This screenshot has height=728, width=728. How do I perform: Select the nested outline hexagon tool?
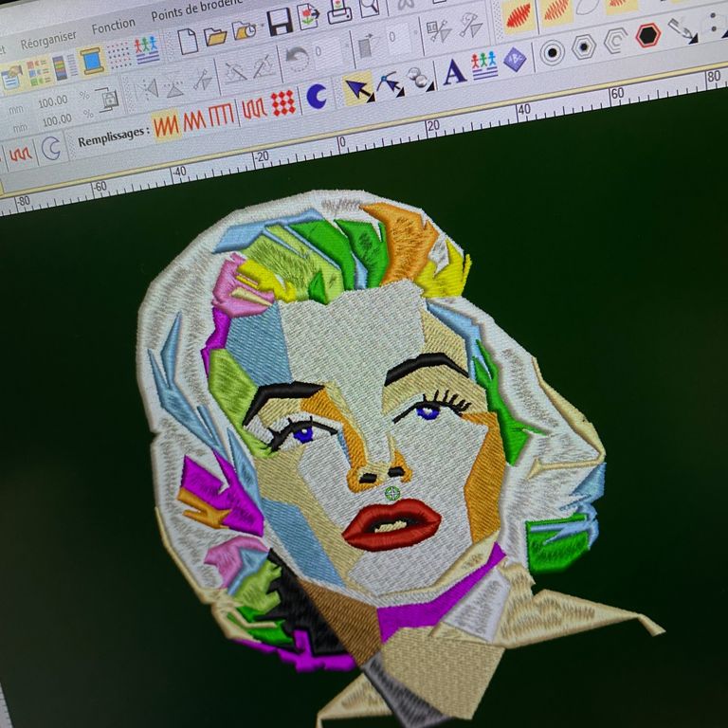pyautogui.click(x=615, y=41)
